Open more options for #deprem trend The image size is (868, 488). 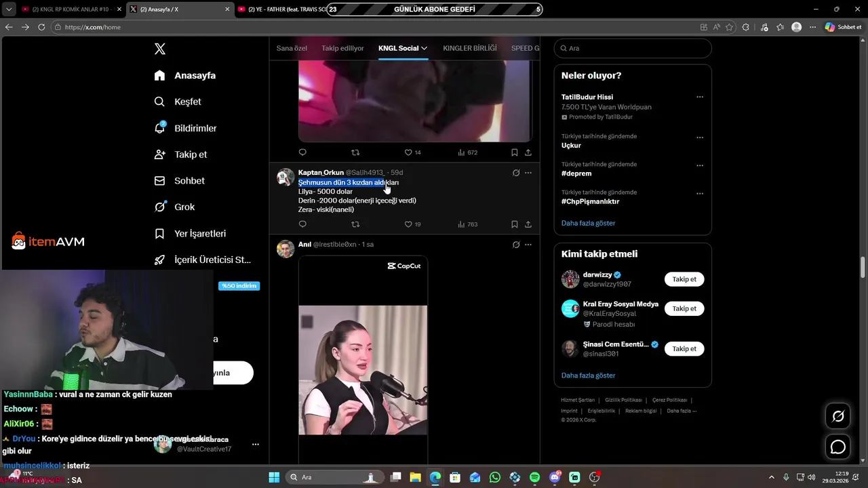[x=700, y=165]
